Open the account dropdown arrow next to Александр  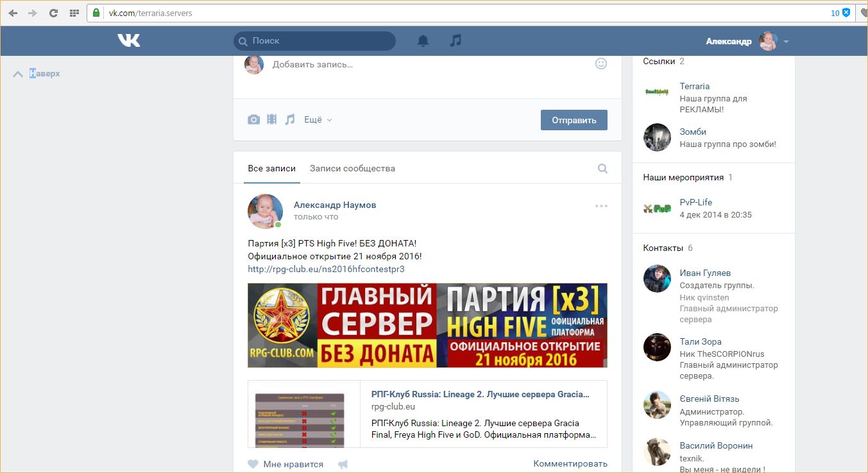(x=787, y=42)
